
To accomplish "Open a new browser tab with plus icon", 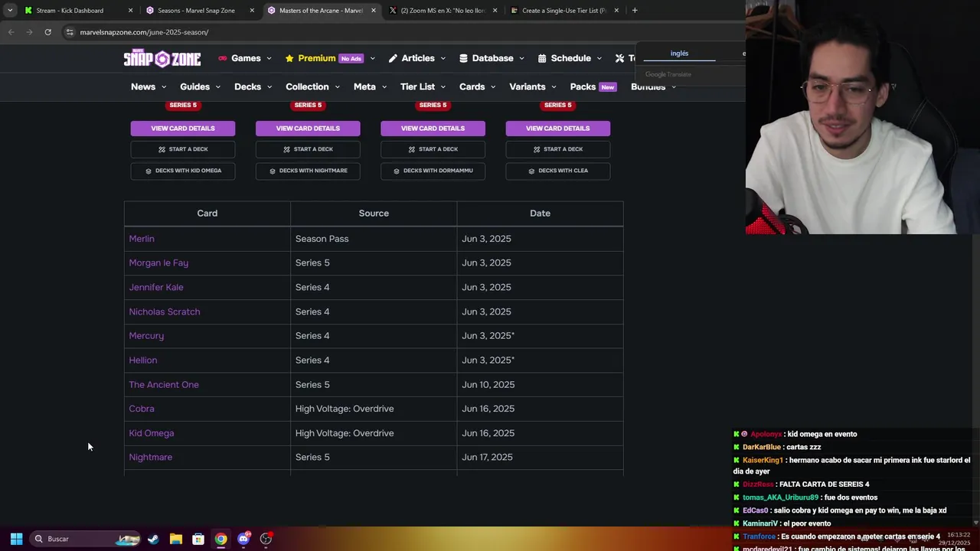I will pos(635,11).
